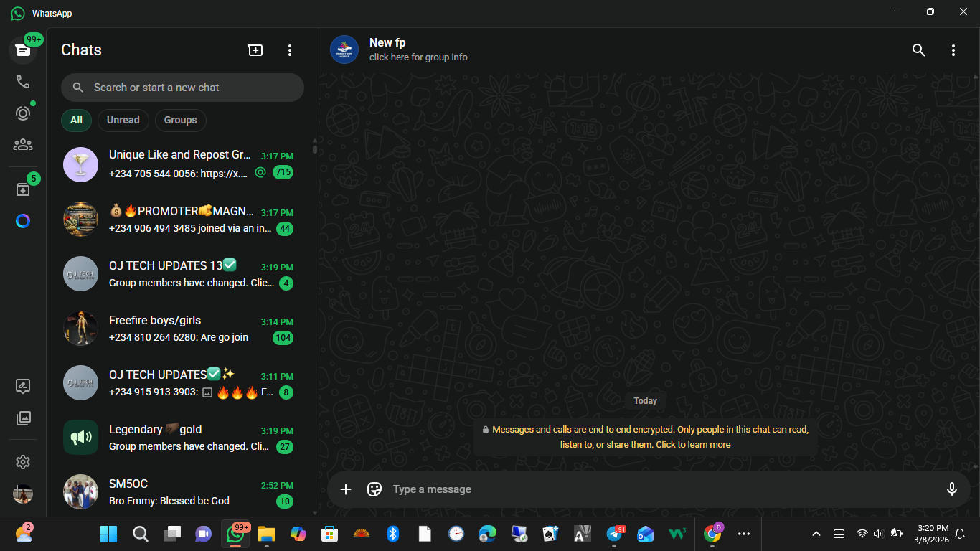Screen dimensions: 980x551
Task: Open Archived chats icon
Action: 23,189
